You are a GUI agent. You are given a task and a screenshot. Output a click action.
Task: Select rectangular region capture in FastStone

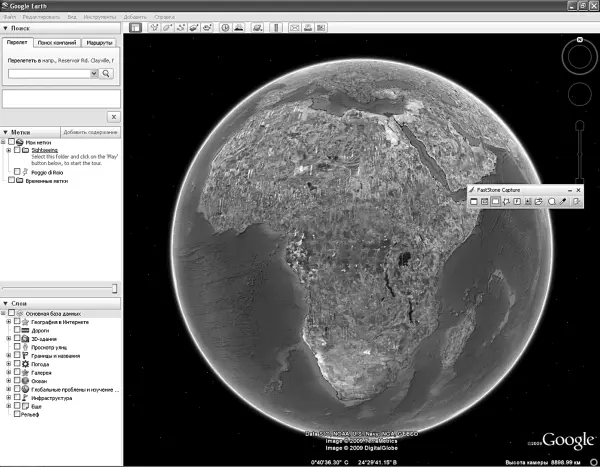click(496, 201)
